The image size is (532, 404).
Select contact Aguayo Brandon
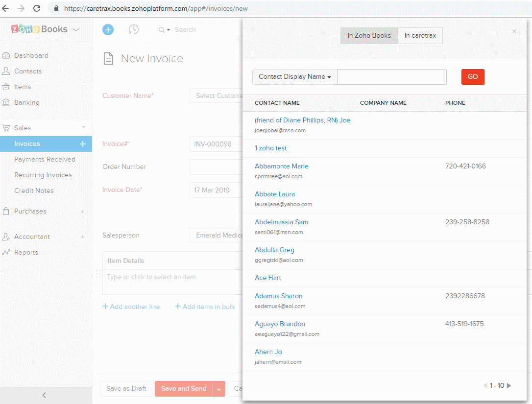pyautogui.click(x=280, y=324)
